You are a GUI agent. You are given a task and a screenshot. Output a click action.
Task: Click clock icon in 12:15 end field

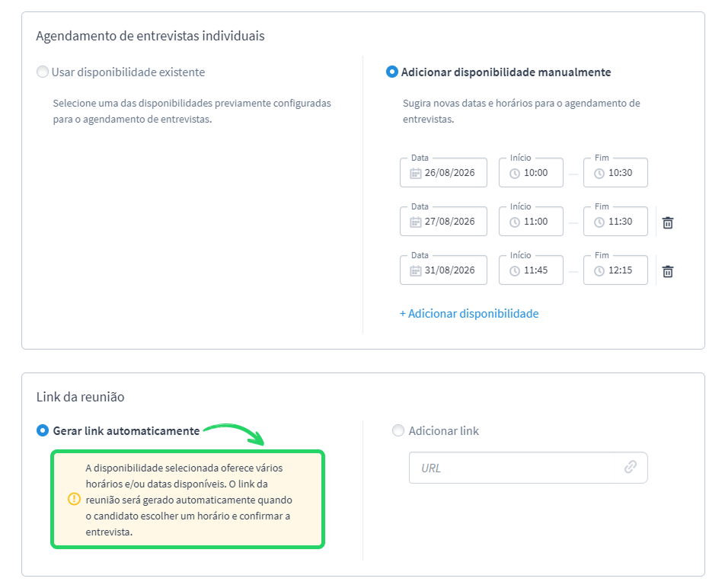click(x=599, y=271)
